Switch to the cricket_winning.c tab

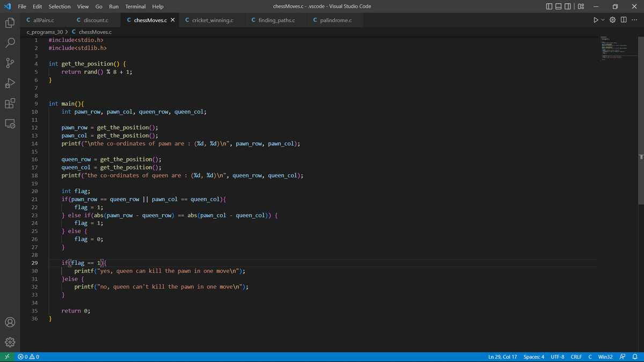pyautogui.click(x=212, y=20)
